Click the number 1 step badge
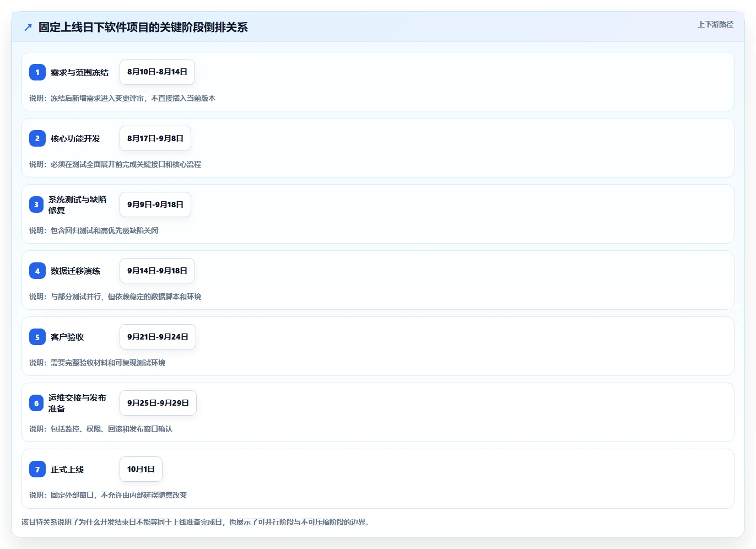756x549 pixels. pos(37,72)
